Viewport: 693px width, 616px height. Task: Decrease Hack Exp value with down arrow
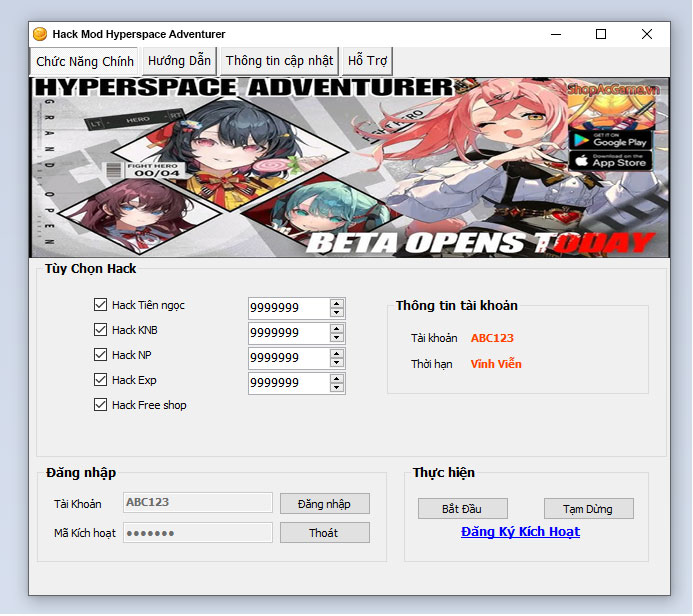point(337,388)
